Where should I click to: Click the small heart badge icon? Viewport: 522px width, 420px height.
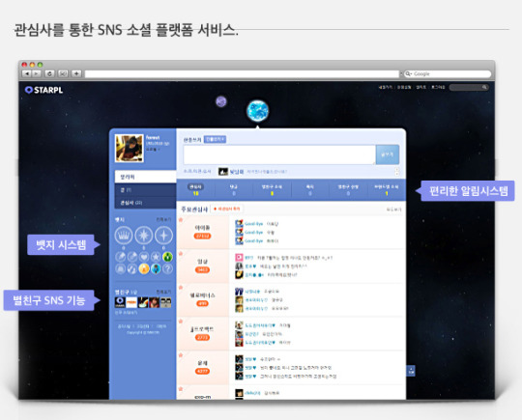click(144, 257)
